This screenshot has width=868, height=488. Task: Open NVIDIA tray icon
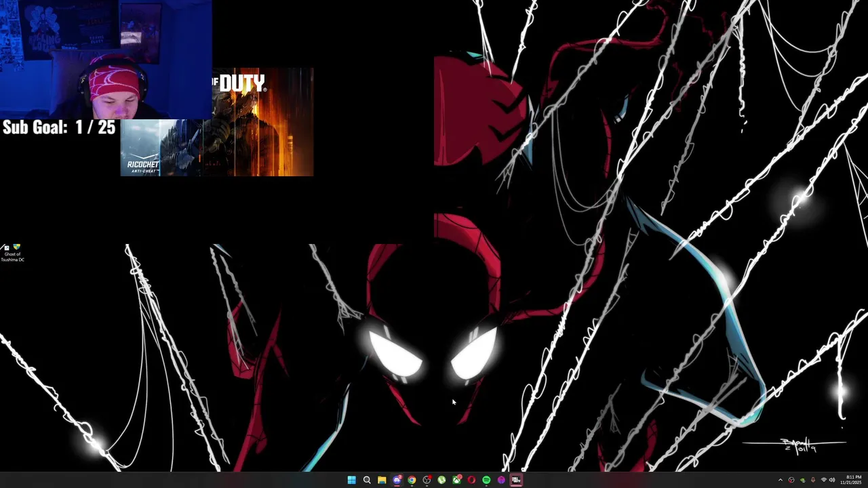(x=802, y=480)
